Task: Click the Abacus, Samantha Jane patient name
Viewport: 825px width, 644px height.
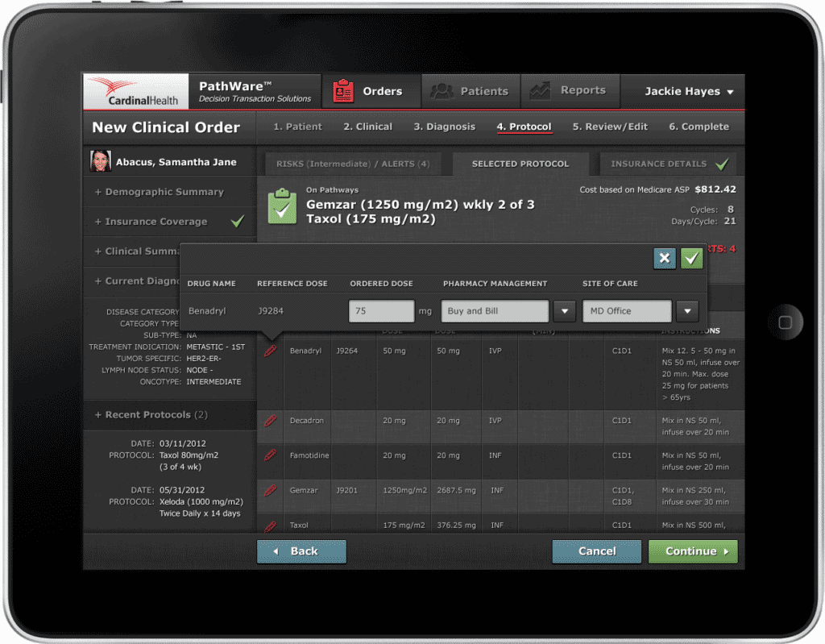Action: (176, 162)
